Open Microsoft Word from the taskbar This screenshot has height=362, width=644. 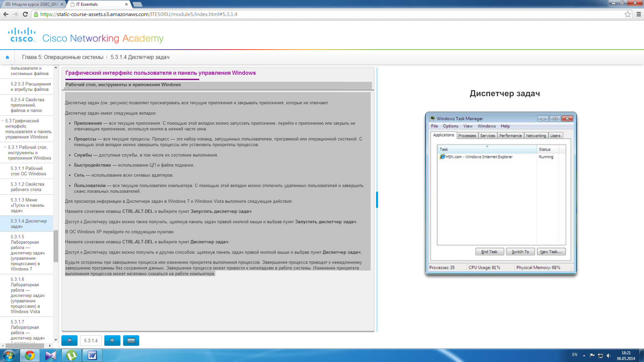92,355
